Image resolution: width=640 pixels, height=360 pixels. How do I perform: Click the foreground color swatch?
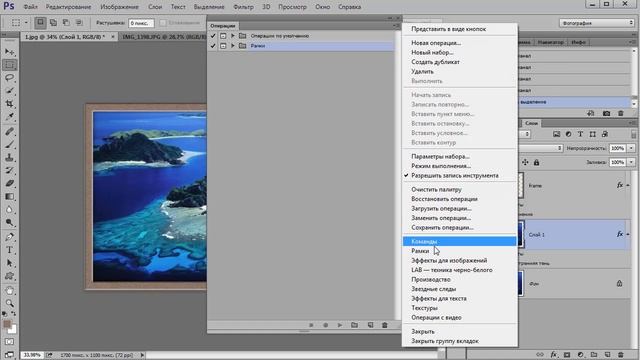tap(7, 324)
